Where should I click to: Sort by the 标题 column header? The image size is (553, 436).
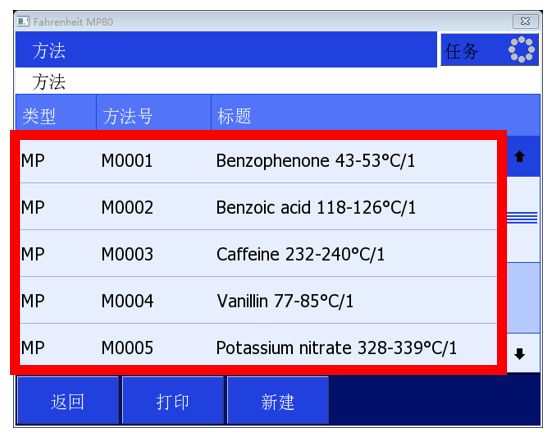[376, 115]
